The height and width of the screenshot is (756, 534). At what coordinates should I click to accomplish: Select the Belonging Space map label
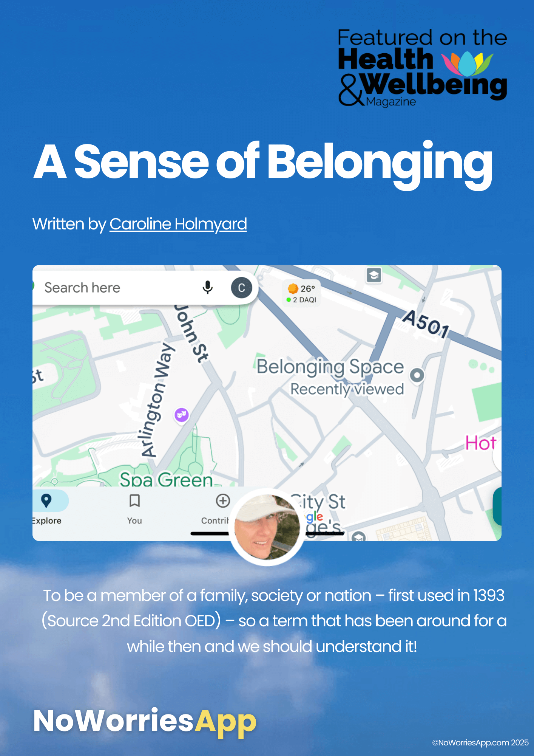330,367
